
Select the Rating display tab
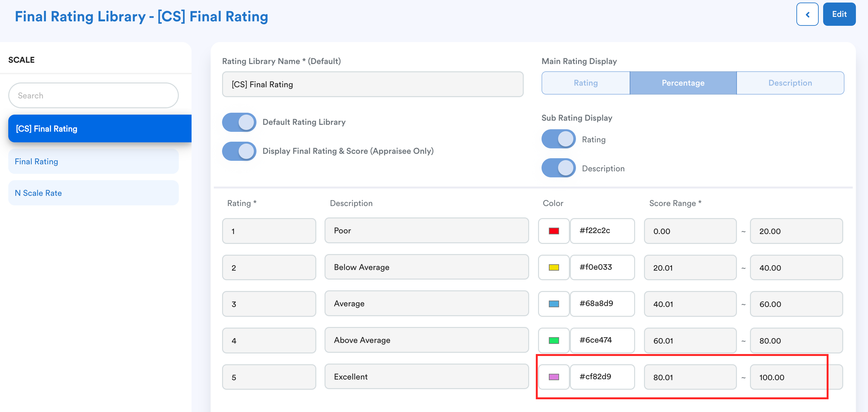pyautogui.click(x=585, y=83)
